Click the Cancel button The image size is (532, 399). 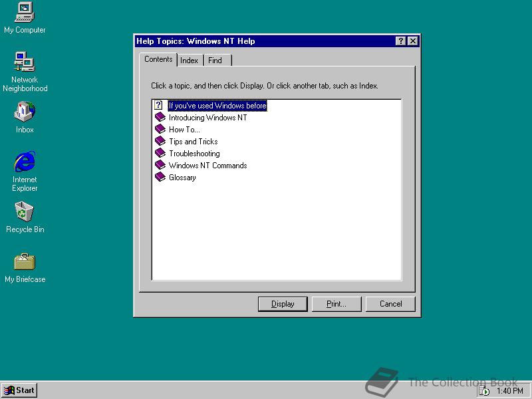(390, 304)
